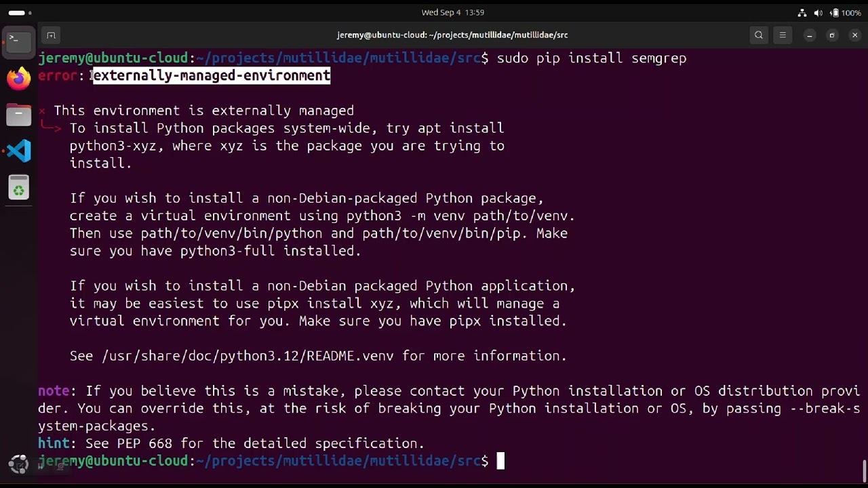The height and width of the screenshot is (488, 868).
Task: Open the Activities workspace indicator
Action: 17,12
